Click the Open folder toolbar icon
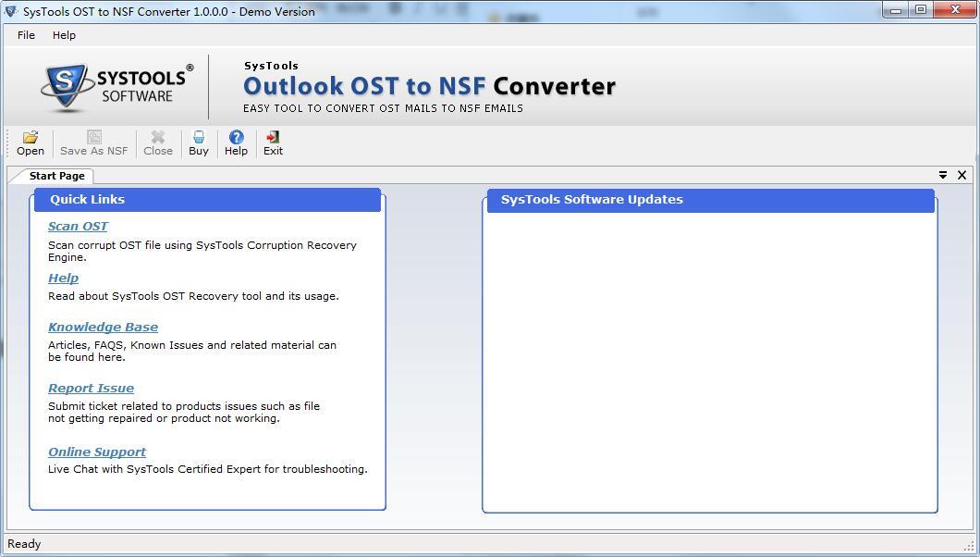The width and height of the screenshot is (980, 557). pyautogui.click(x=30, y=138)
